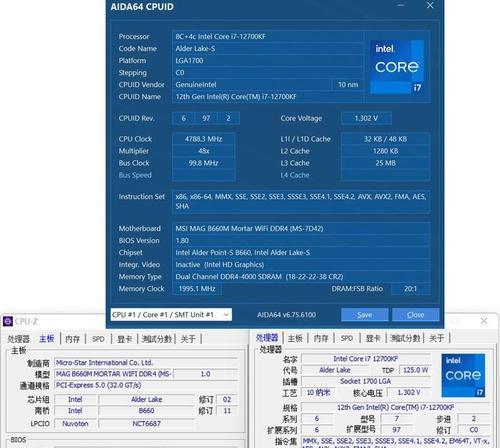Click the Intel Core i7 12700KF name field in CPU-Z

[366, 359]
